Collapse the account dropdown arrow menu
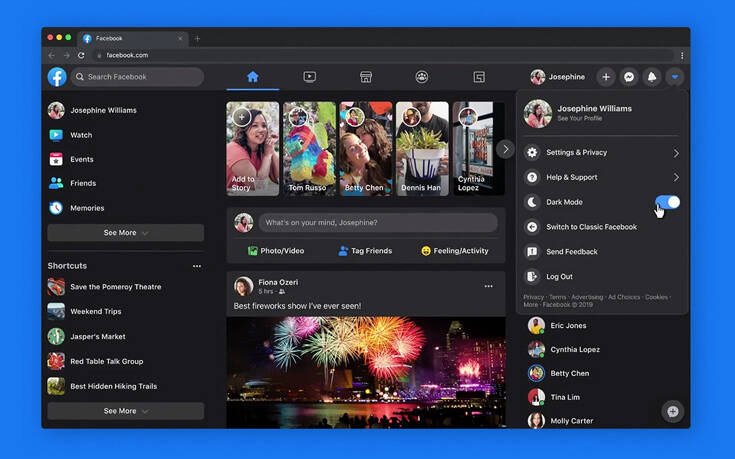Viewport: 735px width, 459px height. (676, 77)
